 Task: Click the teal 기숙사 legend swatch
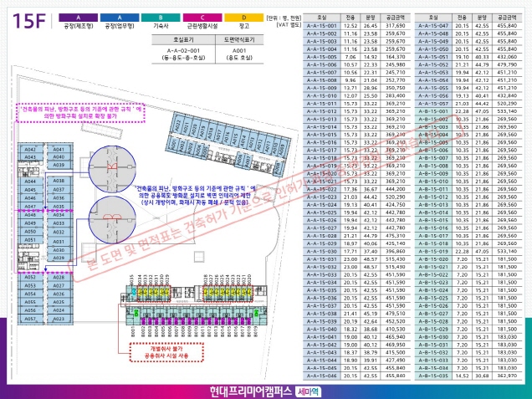point(161,17)
